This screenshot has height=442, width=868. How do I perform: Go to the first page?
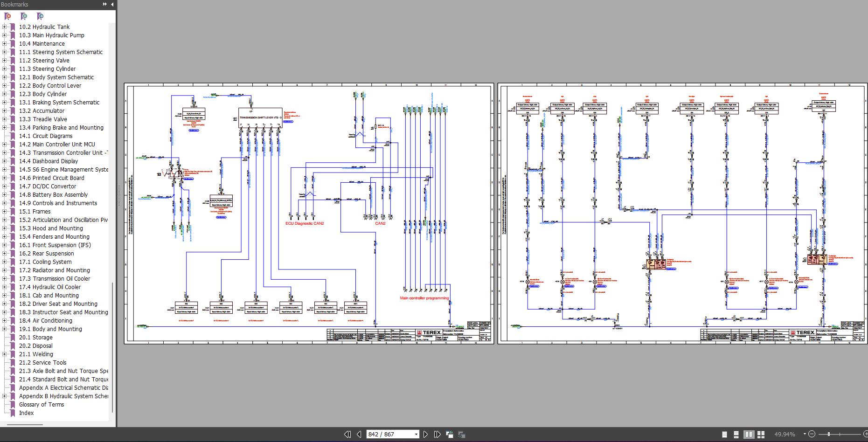[347, 434]
